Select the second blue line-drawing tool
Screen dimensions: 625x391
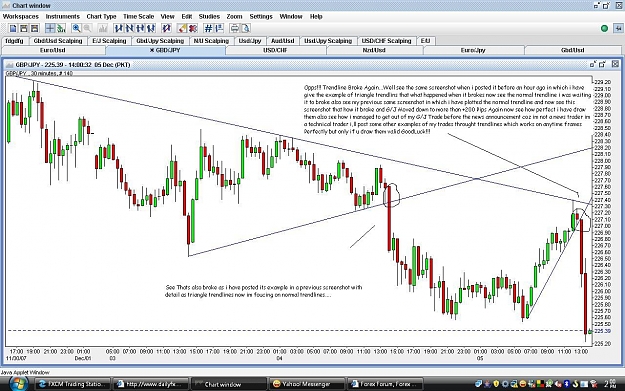click(129, 28)
